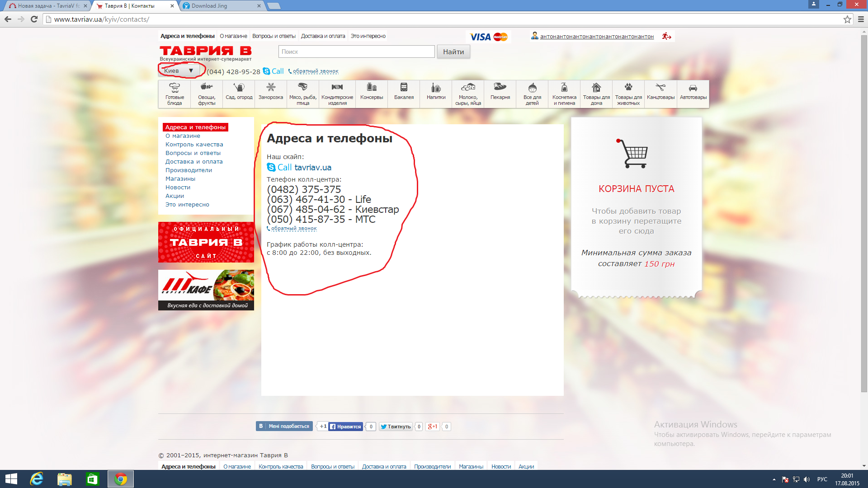Open the Овощи, фрукты category icon

207,94
